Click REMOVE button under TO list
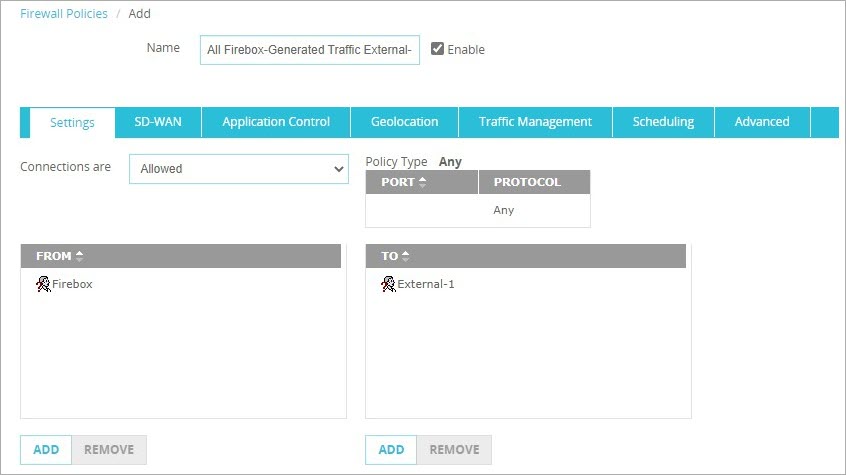The image size is (846, 475). point(454,449)
